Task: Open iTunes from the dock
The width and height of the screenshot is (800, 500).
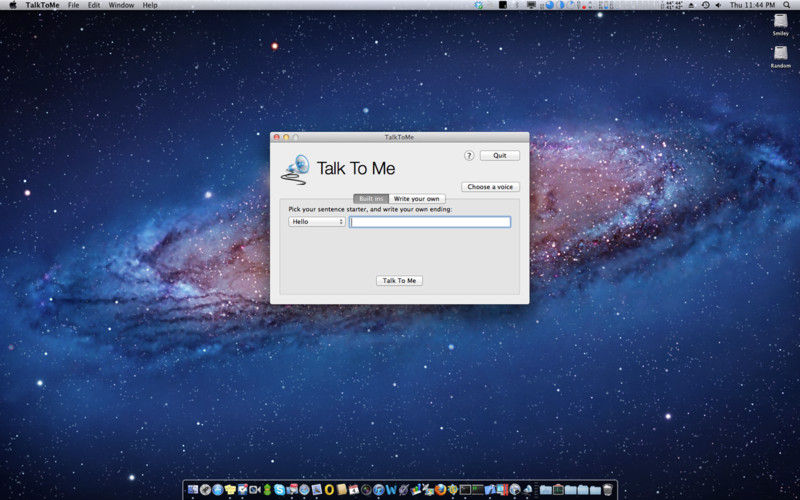Action: (x=379, y=490)
